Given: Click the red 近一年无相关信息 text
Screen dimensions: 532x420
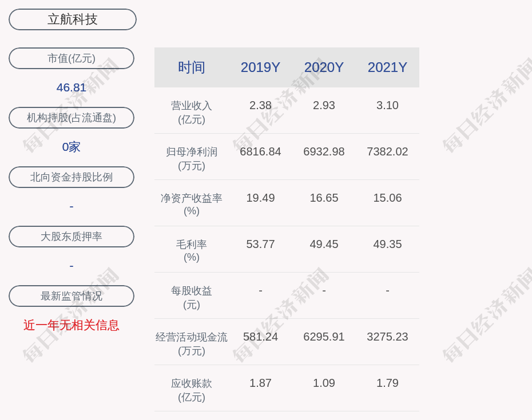Looking at the screenshot, I should [72, 325].
